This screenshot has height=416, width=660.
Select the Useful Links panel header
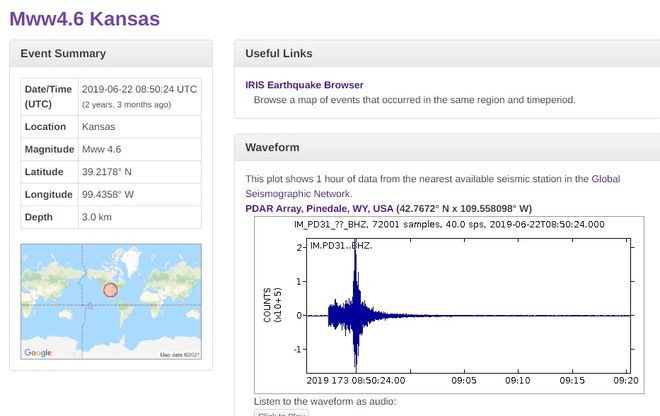click(447, 53)
